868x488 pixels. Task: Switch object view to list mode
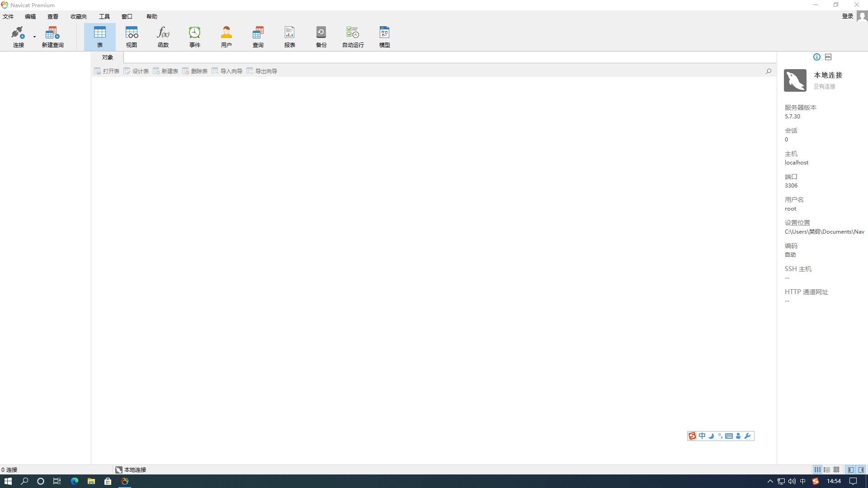click(x=827, y=469)
